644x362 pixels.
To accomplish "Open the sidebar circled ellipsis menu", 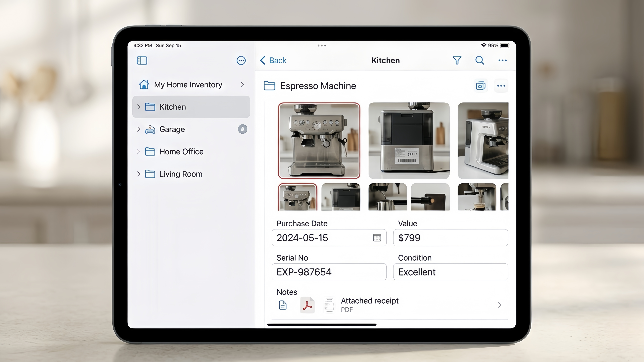I will click(241, 60).
